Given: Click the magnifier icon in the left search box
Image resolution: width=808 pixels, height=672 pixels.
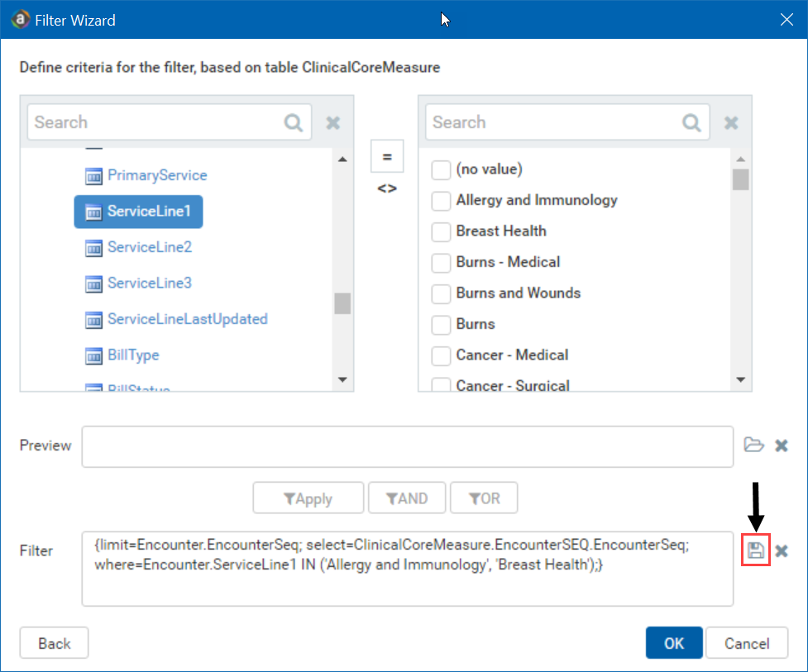Looking at the screenshot, I should [x=294, y=123].
